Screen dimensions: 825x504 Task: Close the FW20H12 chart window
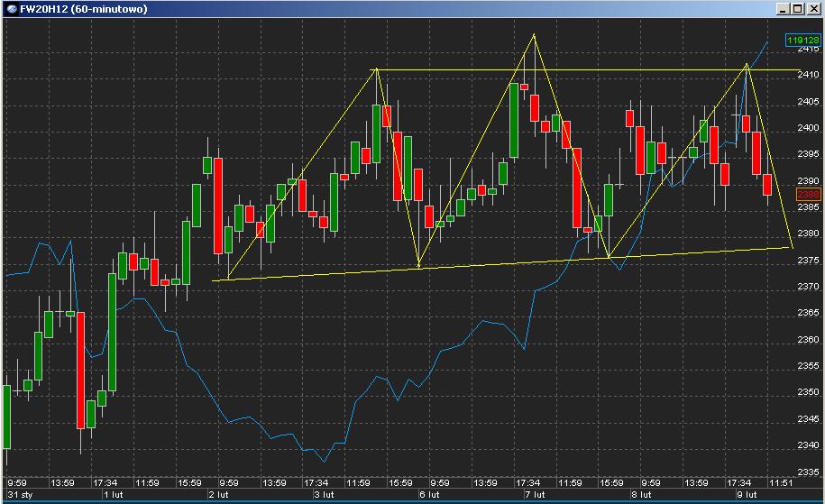(x=812, y=9)
